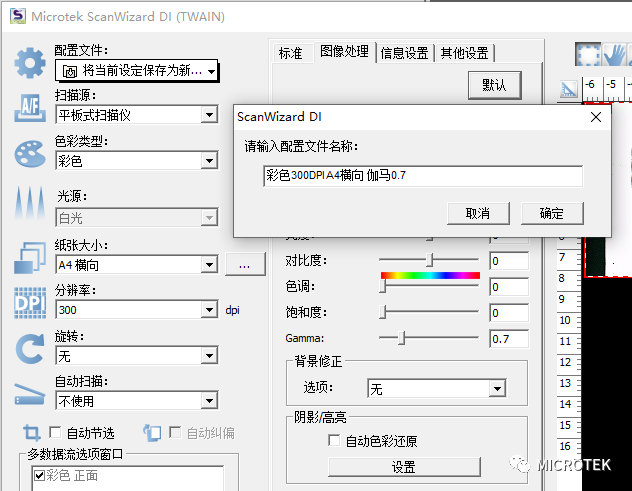Click the color palette icon for 色彩类型
The height and width of the screenshot is (491, 632).
pos(29,154)
